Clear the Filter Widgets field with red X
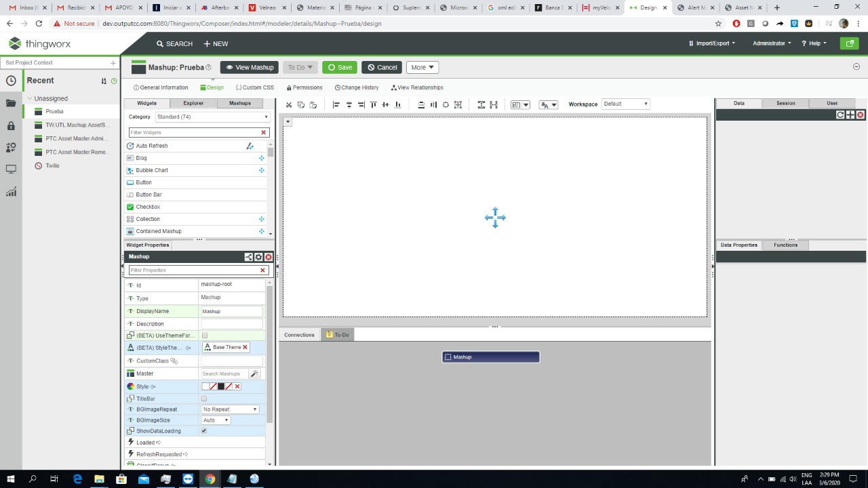The height and width of the screenshot is (488, 868). tap(264, 132)
